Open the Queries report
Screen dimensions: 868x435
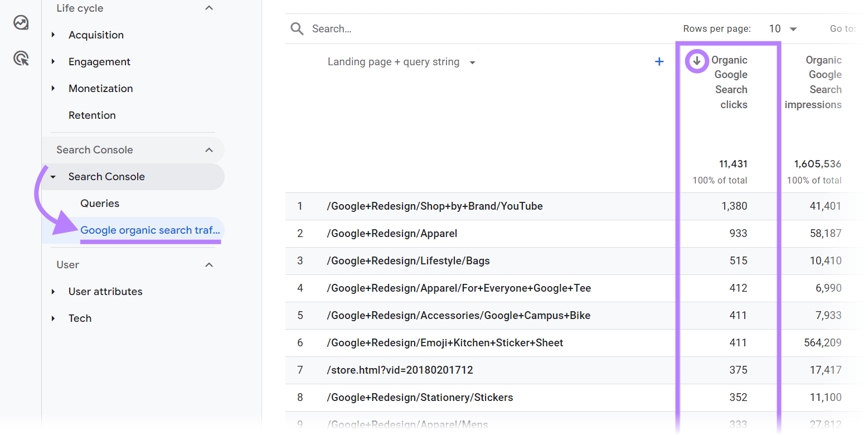100,204
